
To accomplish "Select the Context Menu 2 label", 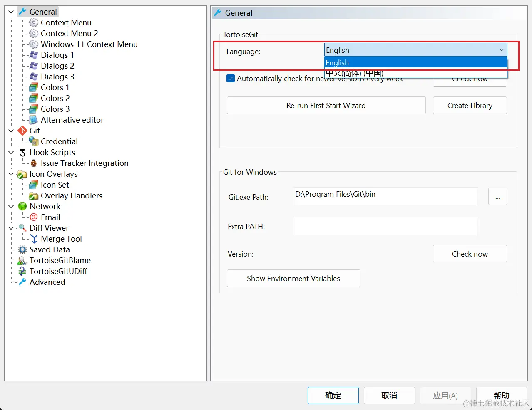I will (x=70, y=33).
